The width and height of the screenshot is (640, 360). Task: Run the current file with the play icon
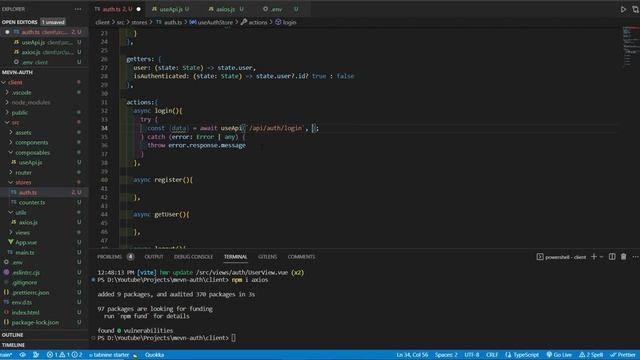[623, 9]
